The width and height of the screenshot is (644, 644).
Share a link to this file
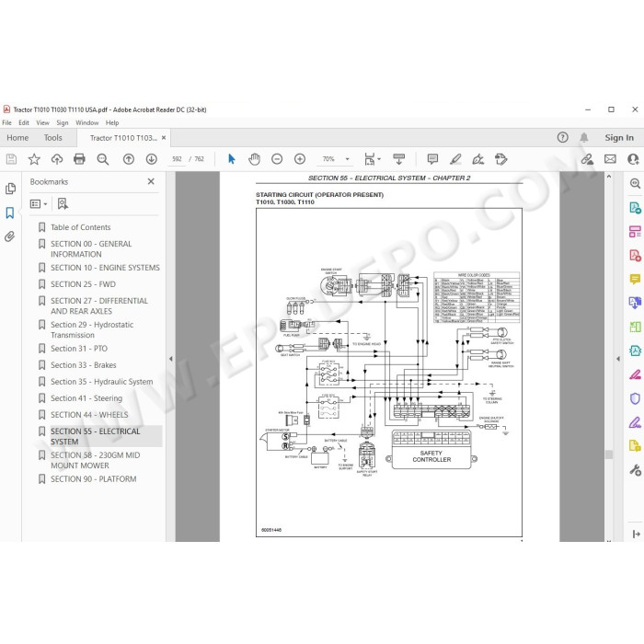coord(587,159)
